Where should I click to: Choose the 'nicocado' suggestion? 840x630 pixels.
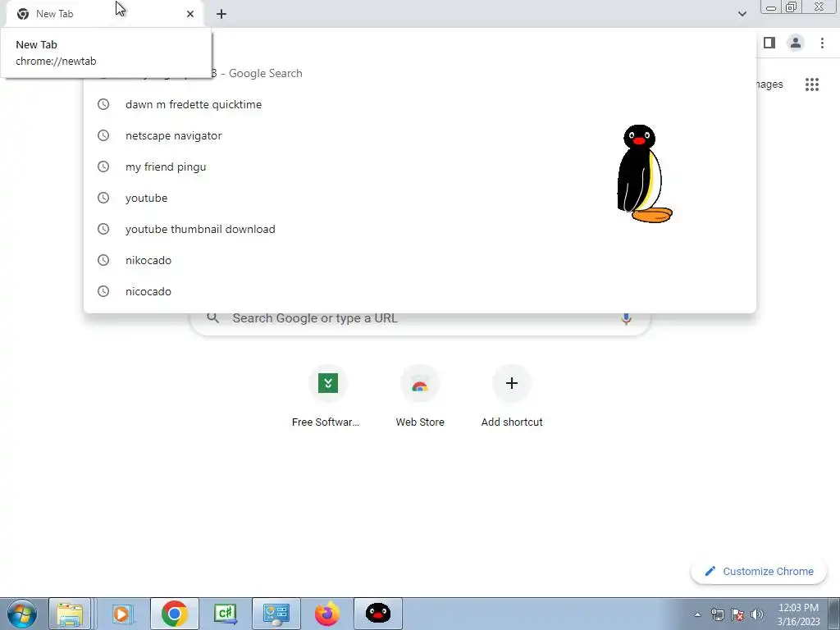pos(419,291)
